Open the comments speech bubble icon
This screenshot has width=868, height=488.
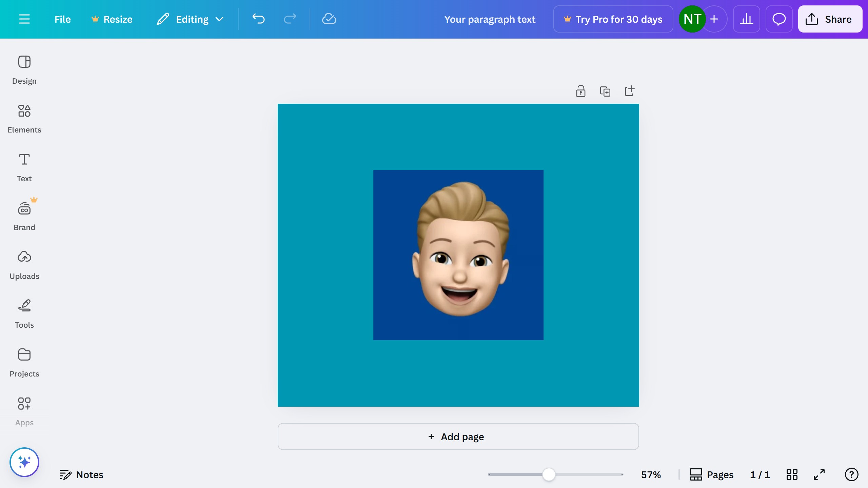(x=779, y=19)
